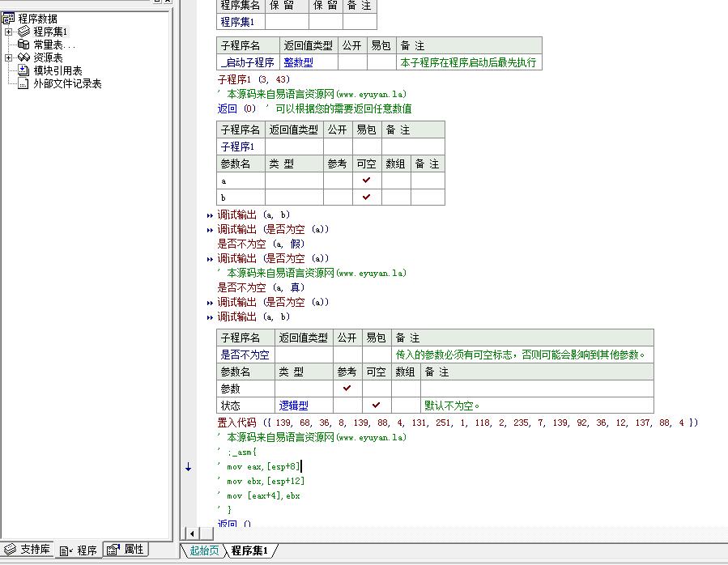
Task: Switch to the 支持库 panel tab
Action: pyautogui.click(x=27, y=549)
